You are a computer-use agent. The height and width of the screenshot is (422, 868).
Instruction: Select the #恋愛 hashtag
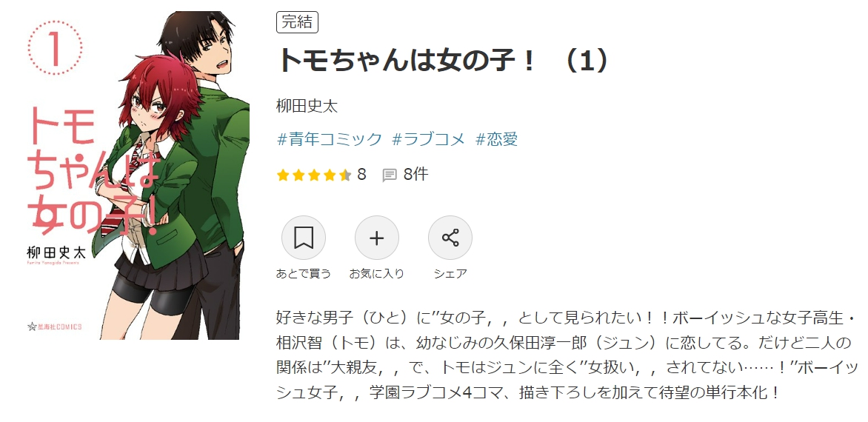coord(496,139)
